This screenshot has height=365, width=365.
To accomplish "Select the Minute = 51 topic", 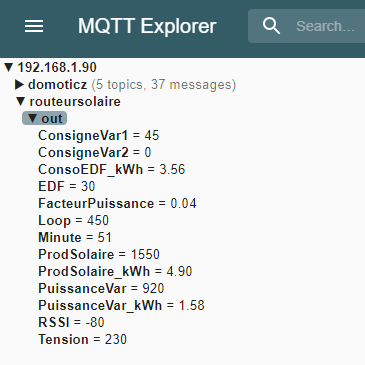I will [75, 238].
